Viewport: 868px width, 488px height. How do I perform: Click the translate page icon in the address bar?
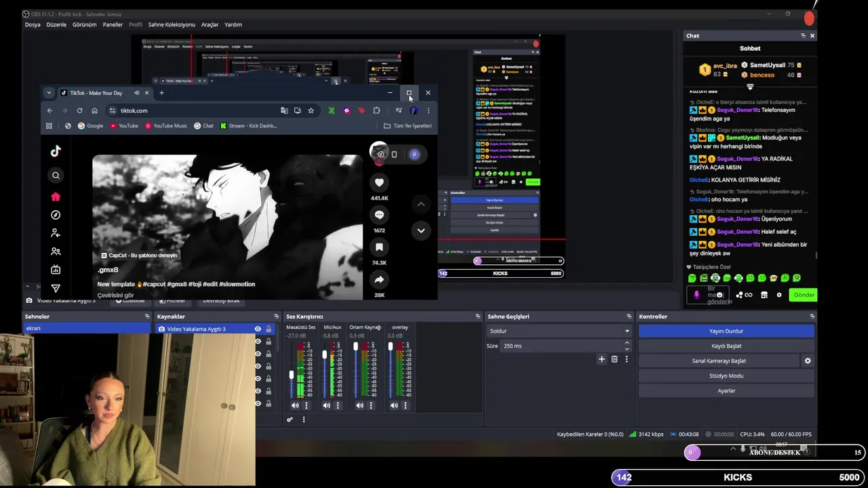(284, 110)
